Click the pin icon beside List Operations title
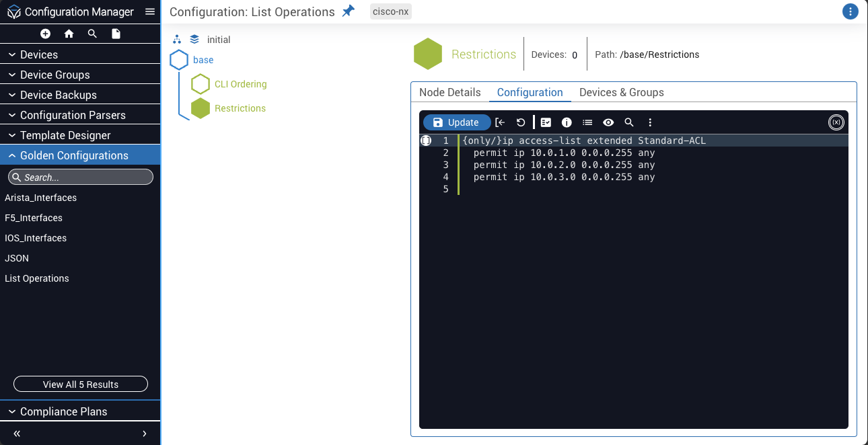868x445 pixels. (x=348, y=11)
